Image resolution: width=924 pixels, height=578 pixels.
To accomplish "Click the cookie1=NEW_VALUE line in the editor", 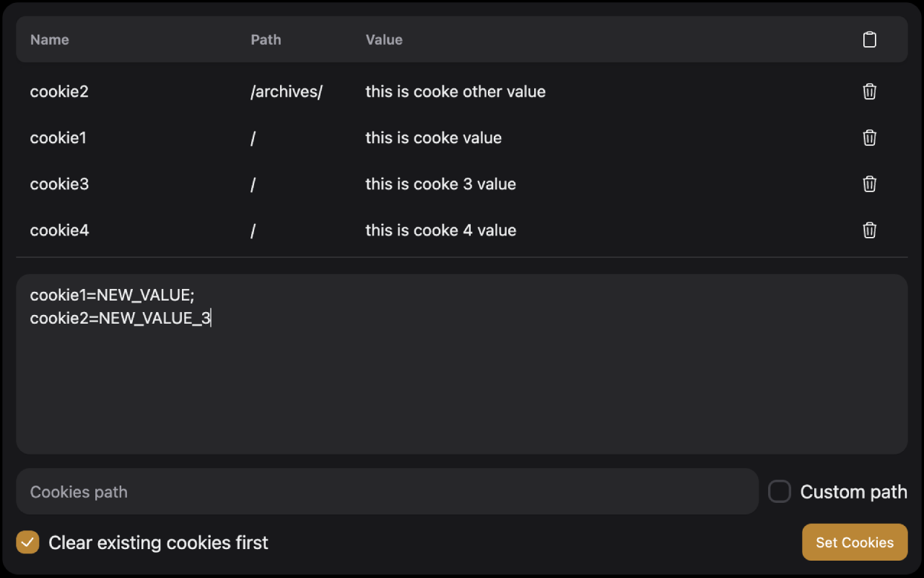I will (113, 295).
